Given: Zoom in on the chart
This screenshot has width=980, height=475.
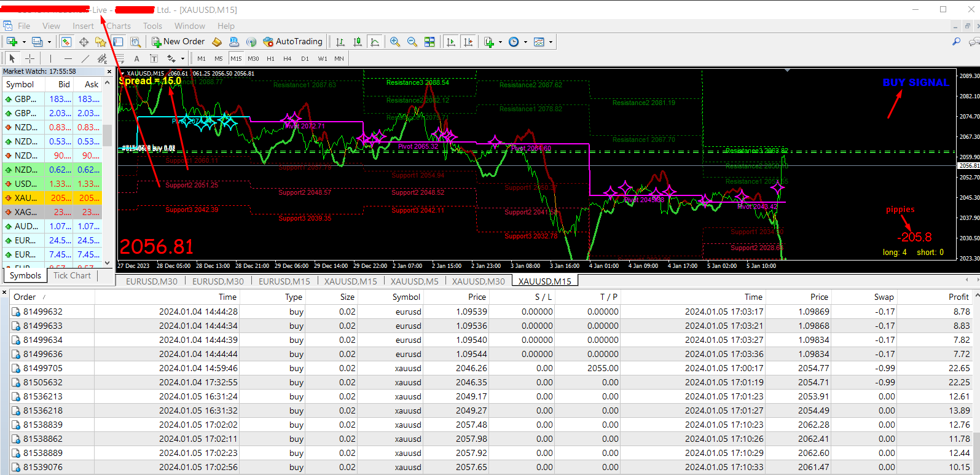Looking at the screenshot, I should tap(394, 42).
